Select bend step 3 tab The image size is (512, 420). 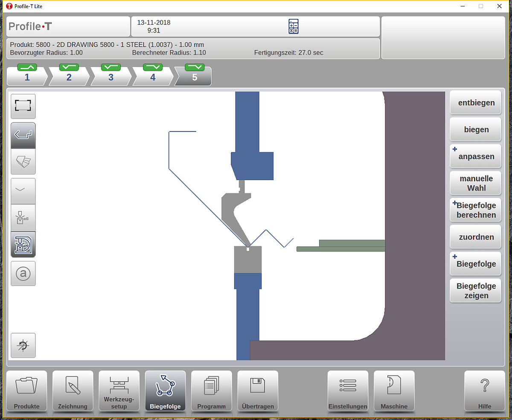[x=111, y=76]
